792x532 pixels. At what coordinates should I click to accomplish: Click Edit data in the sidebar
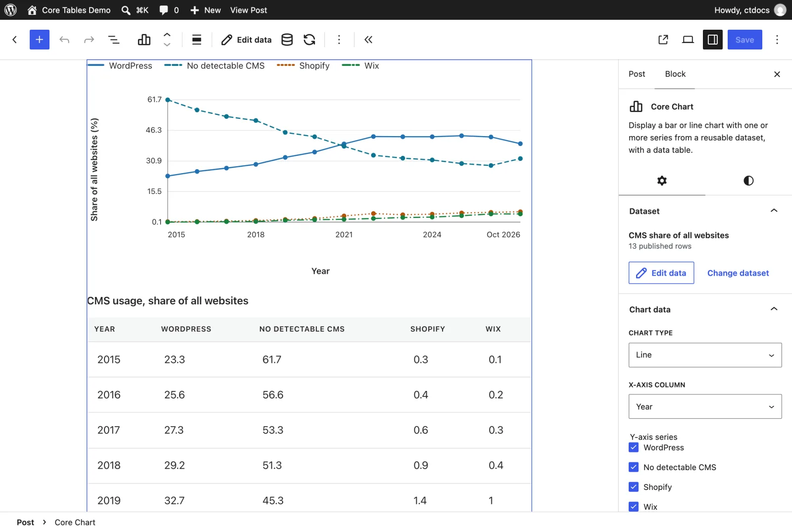click(x=661, y=273)
